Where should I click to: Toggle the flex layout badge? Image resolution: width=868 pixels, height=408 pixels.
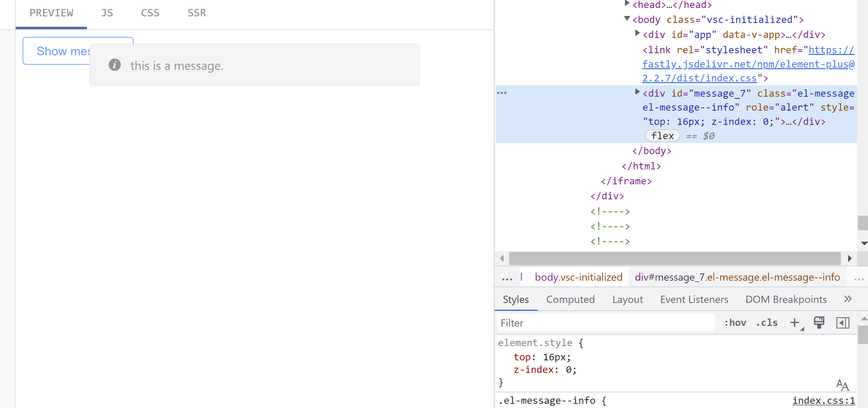click(x=662, y=136)
